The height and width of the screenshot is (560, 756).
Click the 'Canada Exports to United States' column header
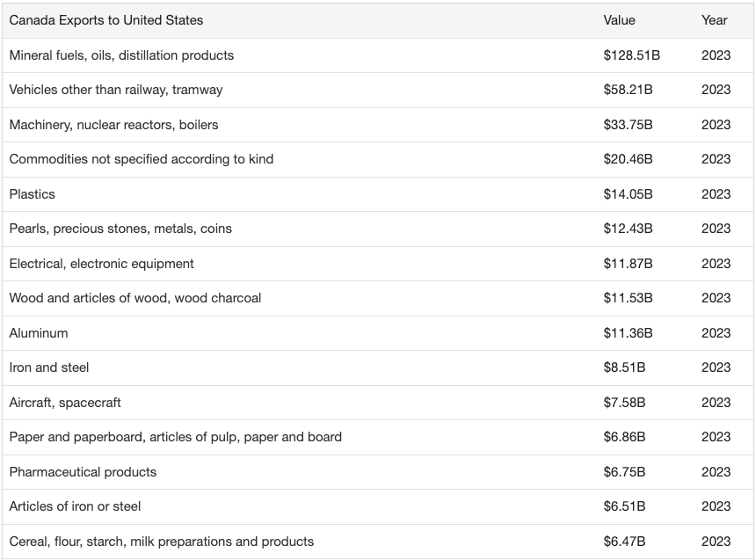[106, 20]
